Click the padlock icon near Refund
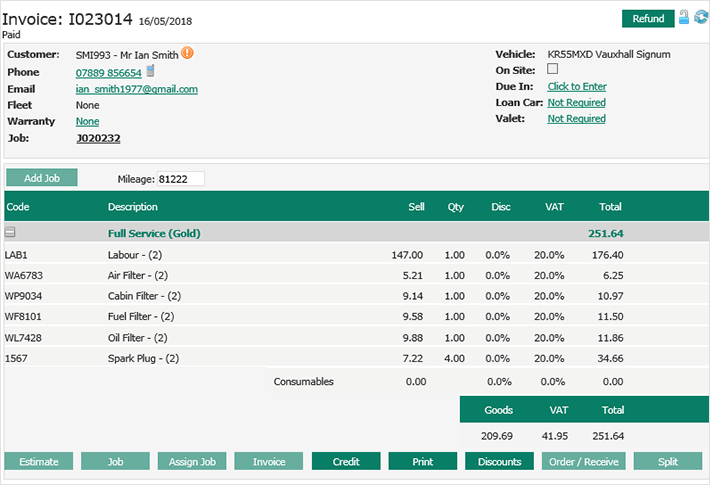The width and height of the screenshot is (710, 485). (x=684, y=18)
